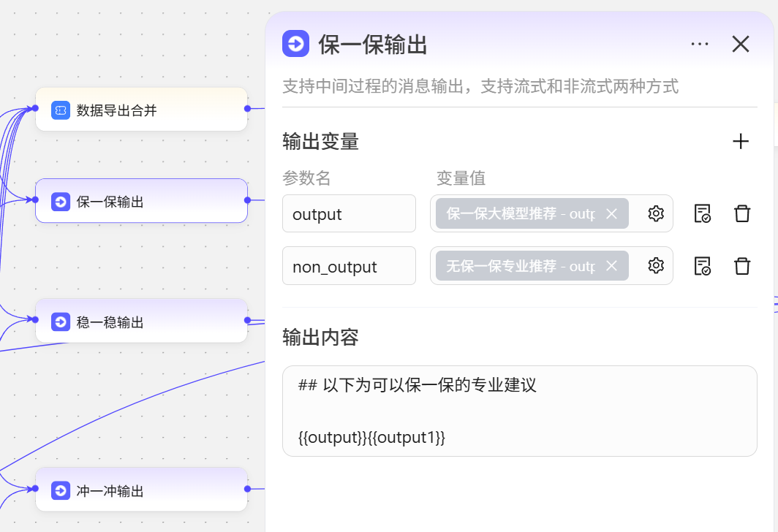Open the 无保一保专业推荐 variable value selector
This screenshot has height=532, width=778.
(x=521, y=265)
